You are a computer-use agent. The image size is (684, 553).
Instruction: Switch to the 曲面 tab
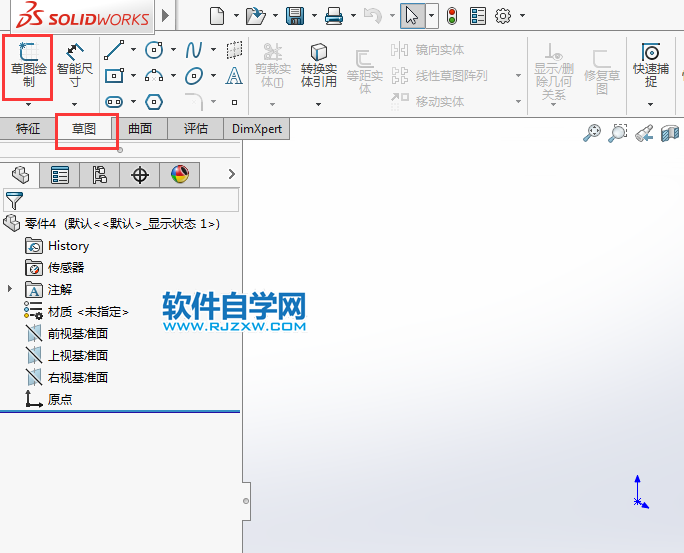[x=140, y=129]
